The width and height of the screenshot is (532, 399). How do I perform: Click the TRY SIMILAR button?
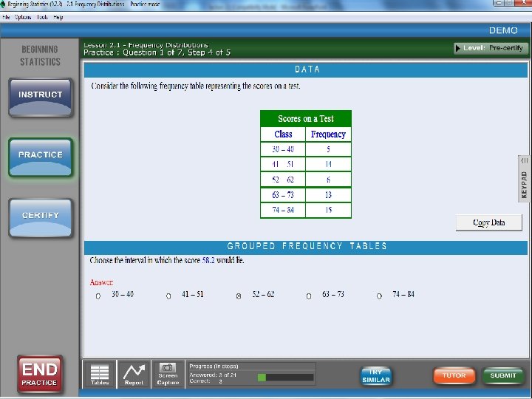pos(376,376)
